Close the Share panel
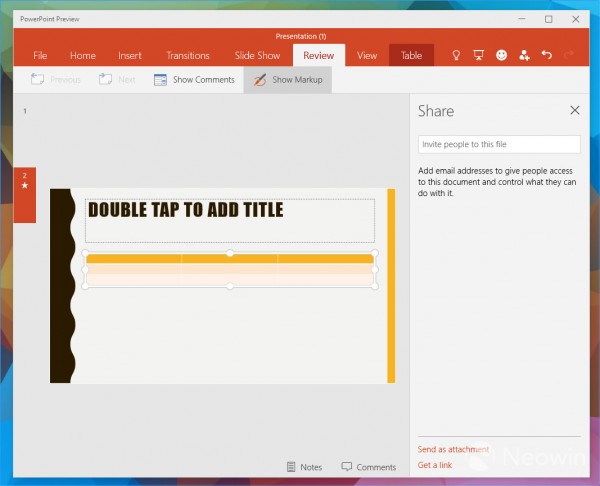This screenshot has height=486, width=600. coord(574,111)
